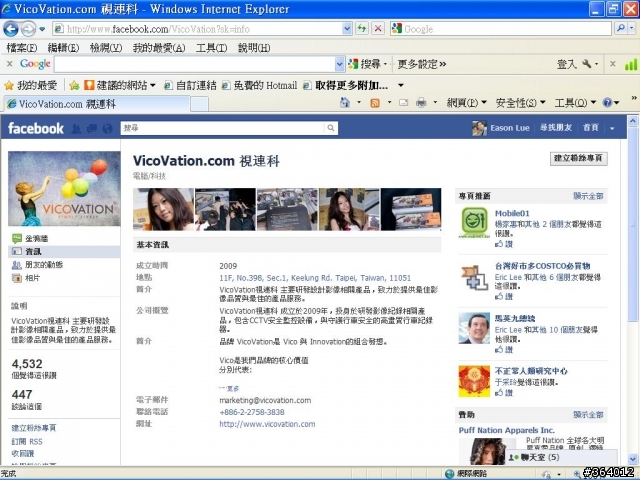Click the Print icon in command bar
Image resolution: width=640 pixels, height=480 pixels.
(421, 102)
